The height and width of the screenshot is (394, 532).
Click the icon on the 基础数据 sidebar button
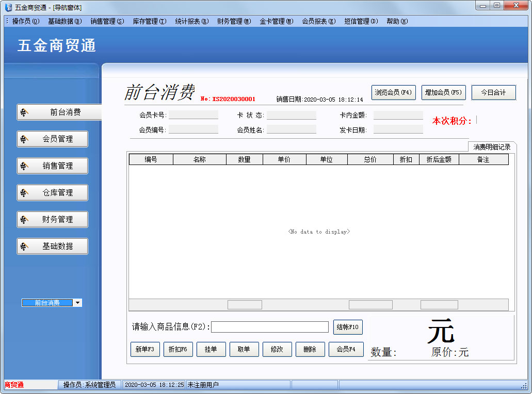pyautogui.click(x=24, y=246)
